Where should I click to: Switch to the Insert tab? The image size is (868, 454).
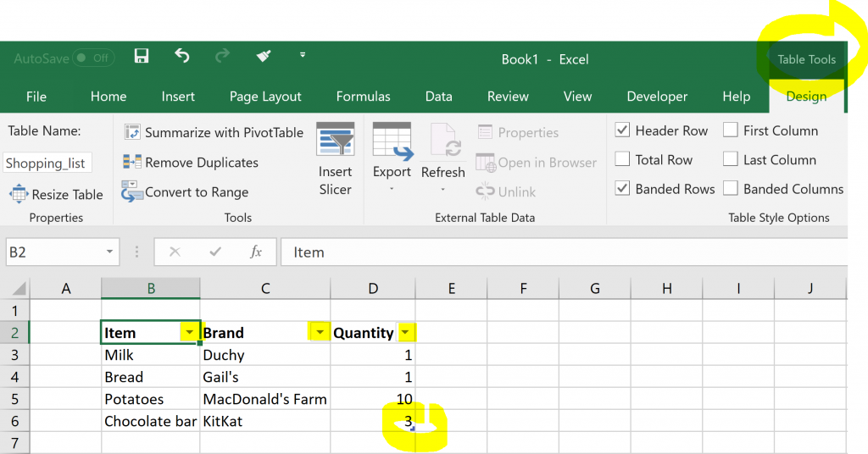click(x=178, y=97)
